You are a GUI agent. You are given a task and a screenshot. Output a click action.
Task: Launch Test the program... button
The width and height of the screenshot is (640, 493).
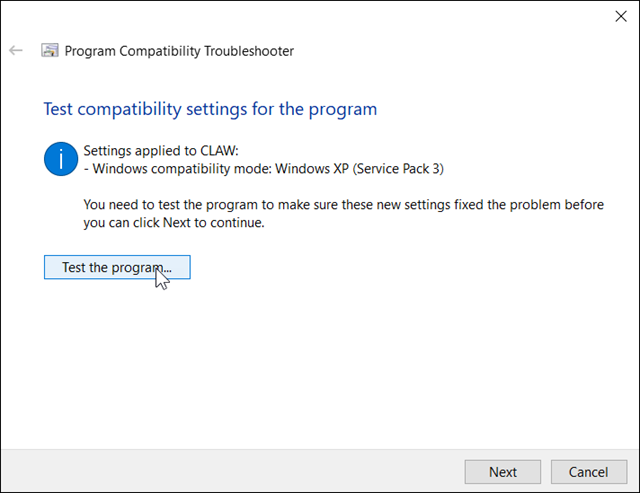coord(117,267)
